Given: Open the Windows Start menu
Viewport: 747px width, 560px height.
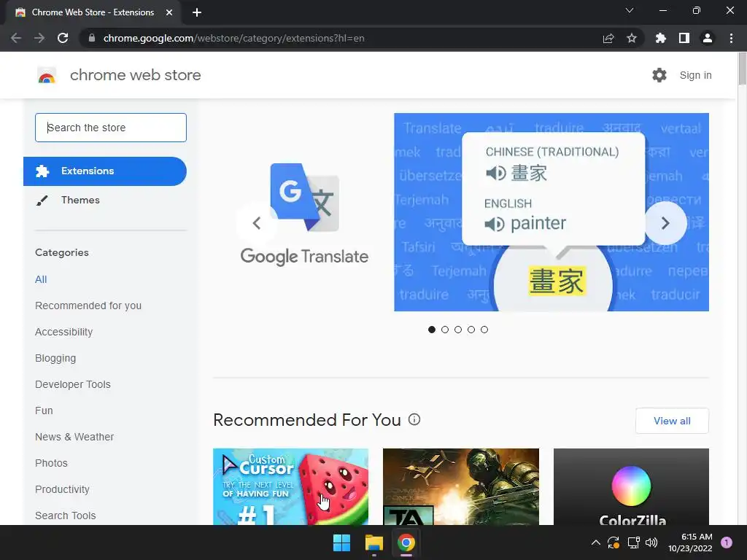Looking at the screenshot, I should 341,542.
